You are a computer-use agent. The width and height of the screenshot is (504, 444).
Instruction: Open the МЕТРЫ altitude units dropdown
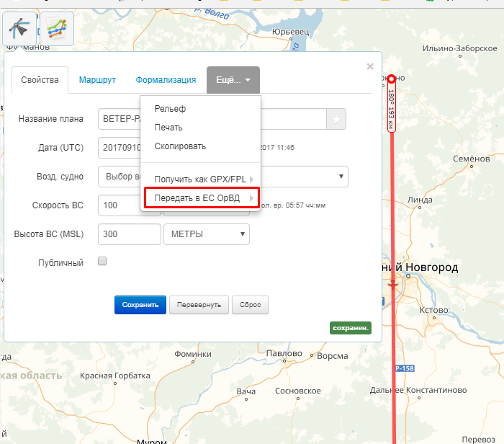206,234
